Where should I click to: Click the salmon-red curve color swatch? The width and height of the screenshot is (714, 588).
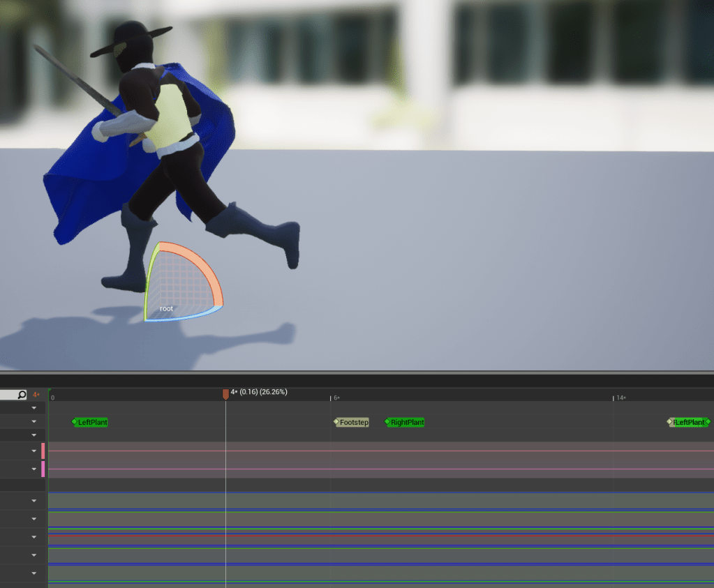pyautogui.click(x=43, y=451)
